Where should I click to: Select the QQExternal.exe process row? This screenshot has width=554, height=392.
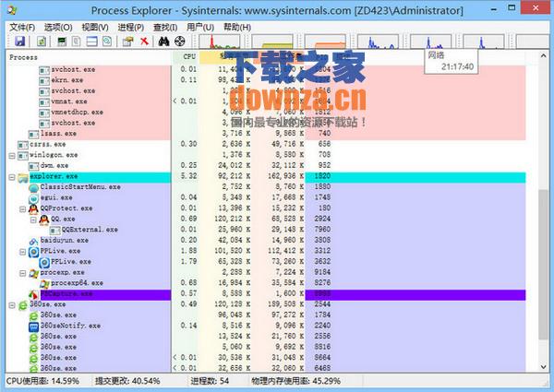point(267,230)
